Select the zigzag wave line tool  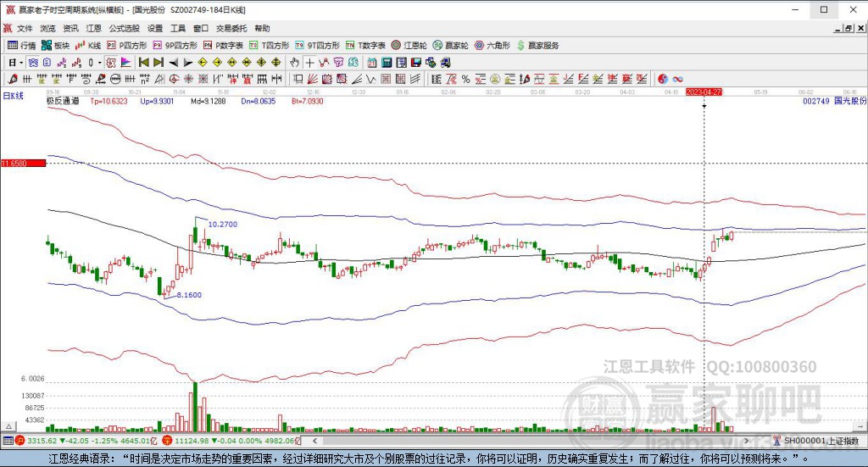click(371, 79)
